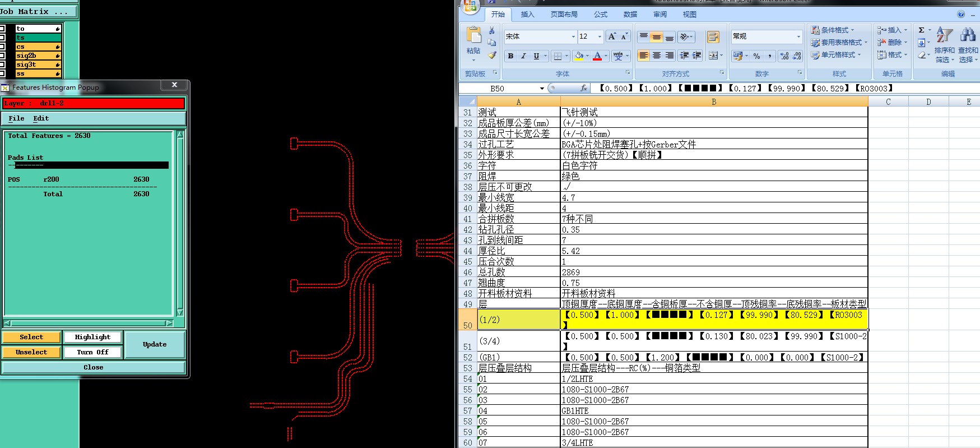This screenshot has height=448, width=980.
Task: Toggle Italic formatting in Excel
Action: 523,56
